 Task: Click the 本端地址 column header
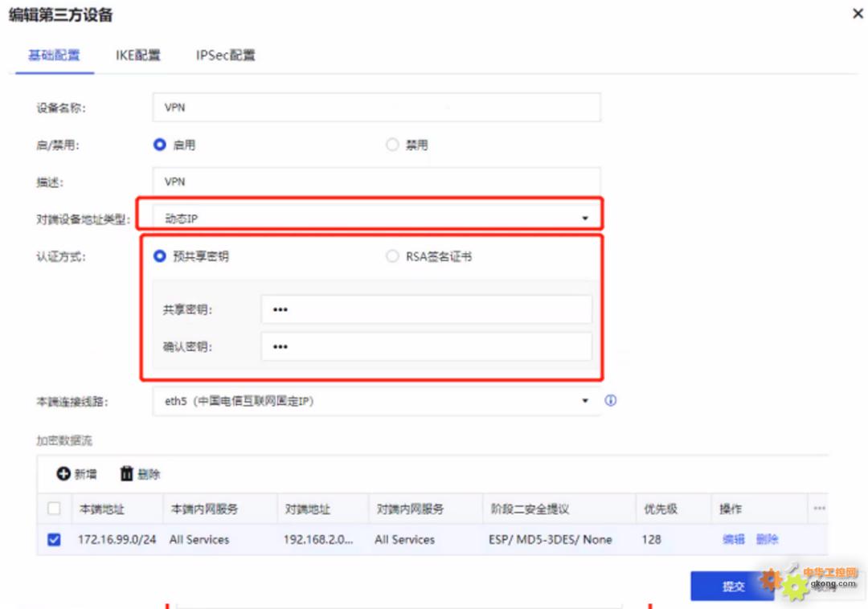pos(102,509)
